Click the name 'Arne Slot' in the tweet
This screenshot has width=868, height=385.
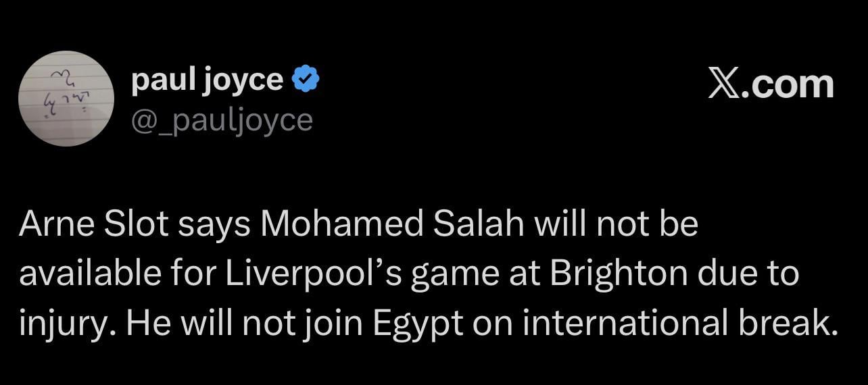[94, 225]
